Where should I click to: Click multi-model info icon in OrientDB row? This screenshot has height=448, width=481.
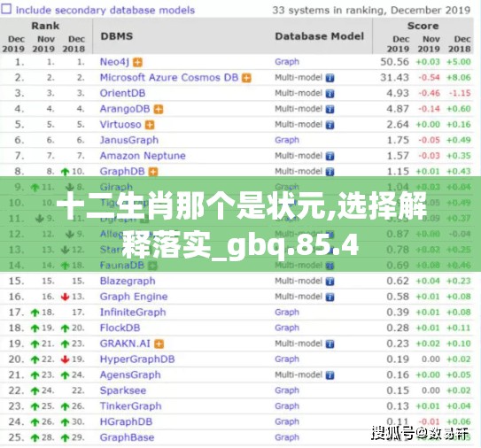pyautogui.click(x=330, y=94)
